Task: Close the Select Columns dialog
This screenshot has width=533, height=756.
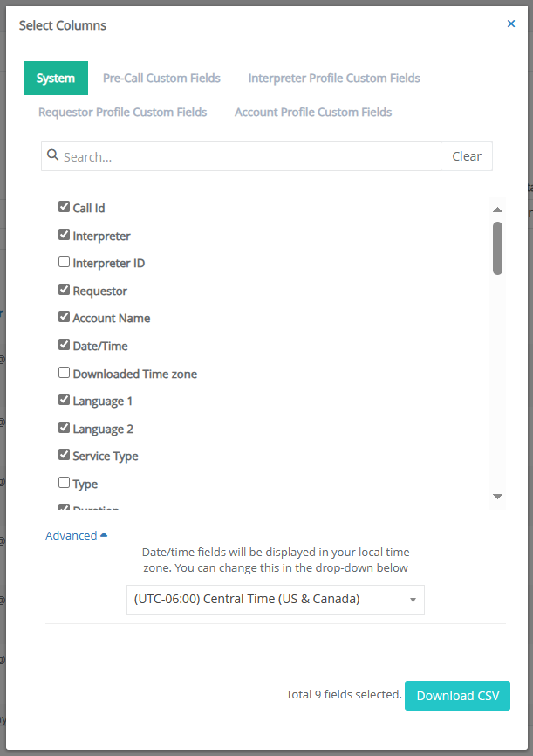Action: coord(511,24)
